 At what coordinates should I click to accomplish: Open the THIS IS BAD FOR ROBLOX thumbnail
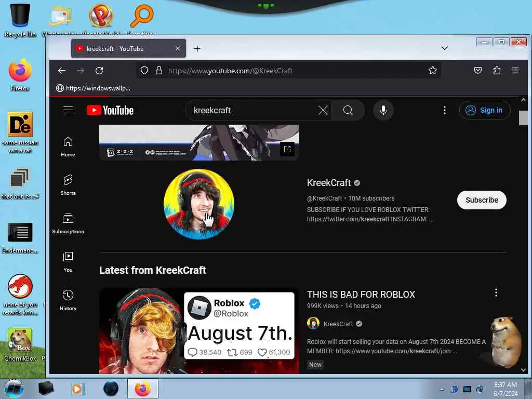pos(199,331)
